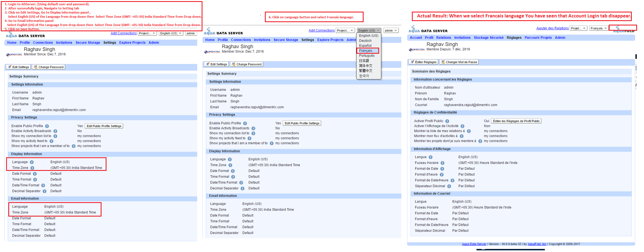Click Edit Settings button in middle screenshot
The image size is (644, 252).
click(216, 64)
